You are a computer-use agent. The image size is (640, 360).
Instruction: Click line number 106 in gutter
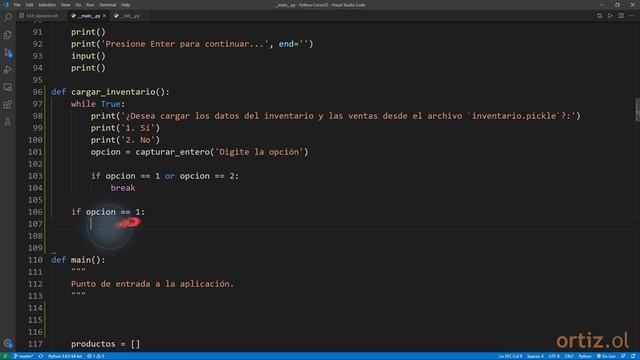pos(36,212)
